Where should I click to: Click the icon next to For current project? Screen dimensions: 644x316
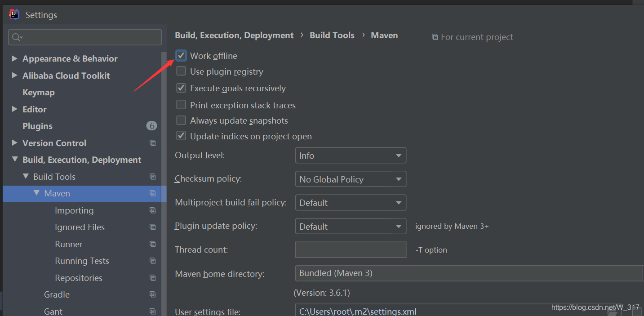435,37
